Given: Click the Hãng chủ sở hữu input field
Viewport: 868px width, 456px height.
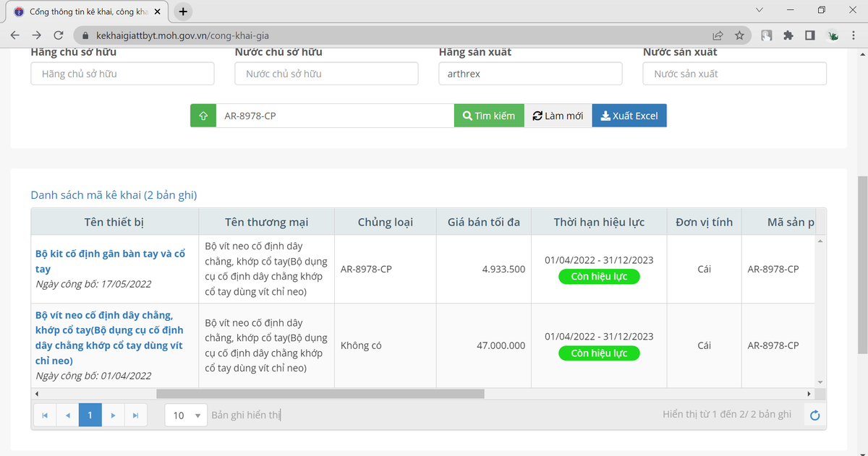Looking at the screenshot, I should point(122,74).
